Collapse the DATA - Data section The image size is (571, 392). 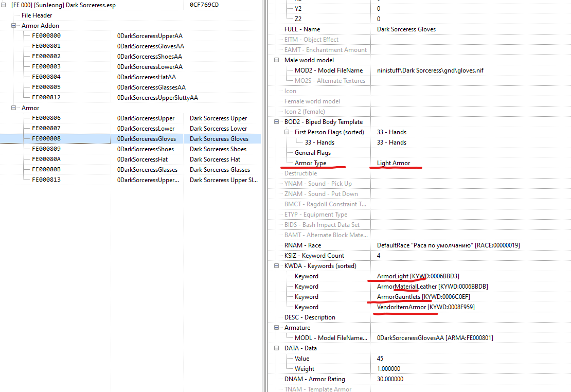click(x=276, y=348)
